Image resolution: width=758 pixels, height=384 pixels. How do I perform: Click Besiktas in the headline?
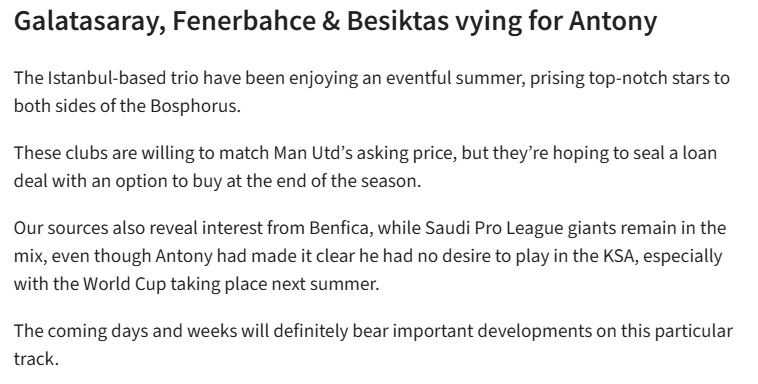[398, 21]
